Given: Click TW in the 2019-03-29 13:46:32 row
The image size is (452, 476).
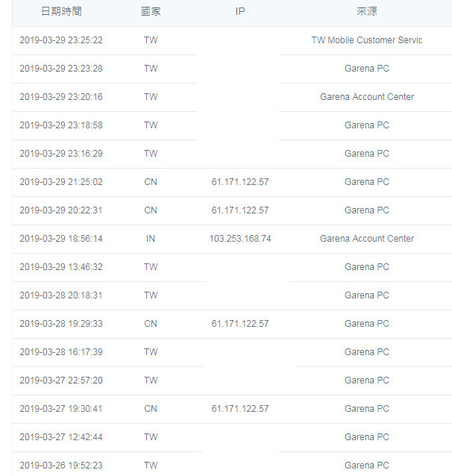Looking at the screenshot, I should point(151,267).
